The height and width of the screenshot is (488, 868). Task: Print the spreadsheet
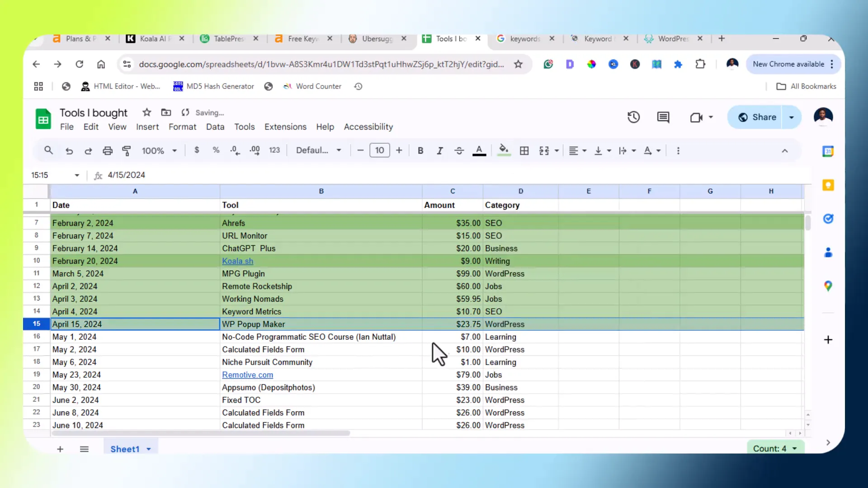click(x=108, y=150)
